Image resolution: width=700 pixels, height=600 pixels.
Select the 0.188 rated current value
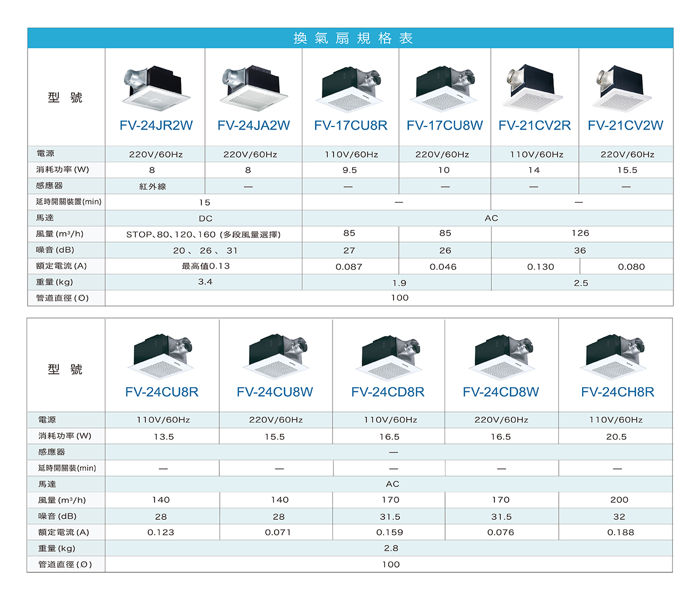(x=620, y=532)
